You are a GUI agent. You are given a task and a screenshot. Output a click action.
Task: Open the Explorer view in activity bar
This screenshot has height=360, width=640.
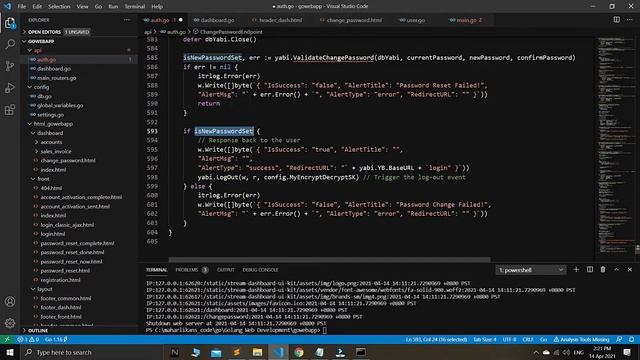click(x=10, y=23)
